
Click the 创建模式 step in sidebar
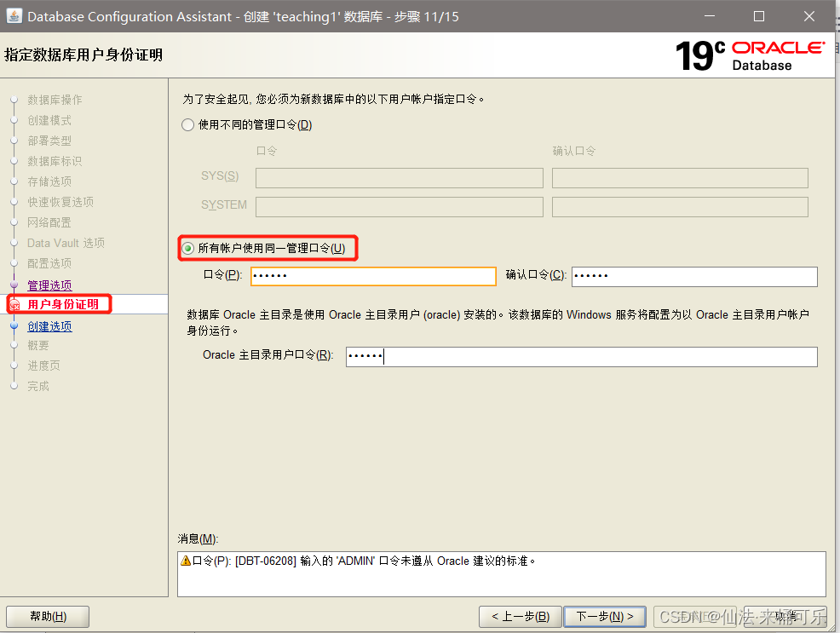pyautogui.click(x=49, y=120)
